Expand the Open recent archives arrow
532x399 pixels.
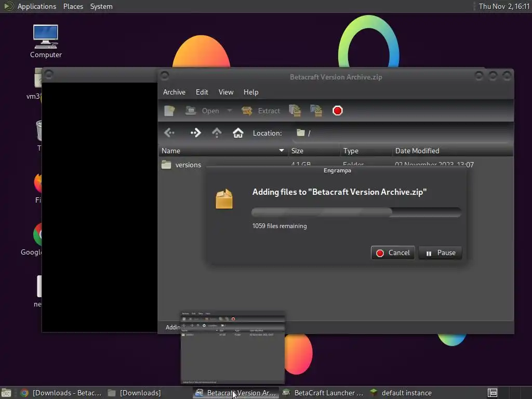(x=229, y=111)
